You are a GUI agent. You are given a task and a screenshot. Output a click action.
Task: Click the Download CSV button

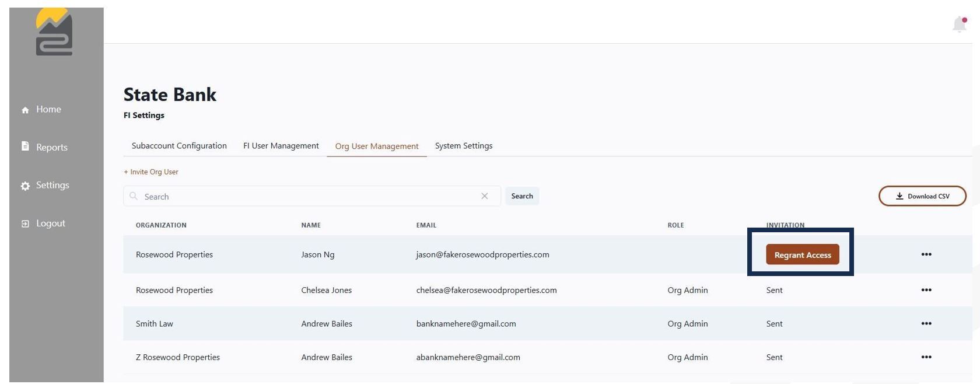pyautogui.click(x=922, y=196)
